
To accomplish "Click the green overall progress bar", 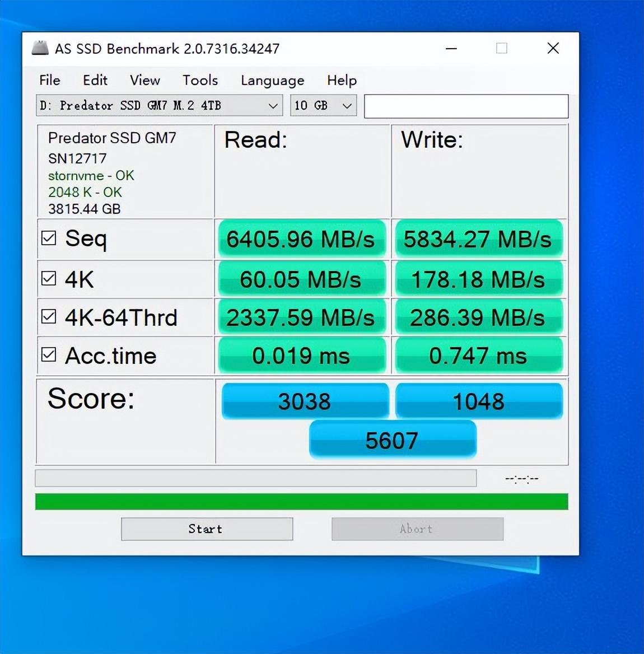I will pyautogui.click(x=302, y=501).
